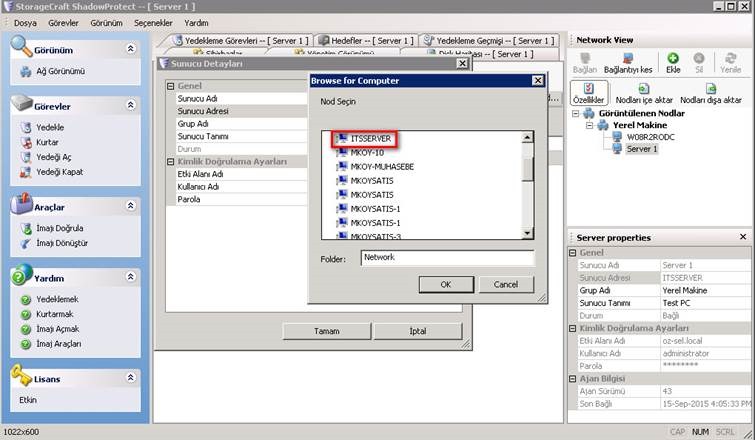Screen dimensions: 755x440
Task: Collapse Görüntülenen Nodlar tree node
Action: click(576, 114)
